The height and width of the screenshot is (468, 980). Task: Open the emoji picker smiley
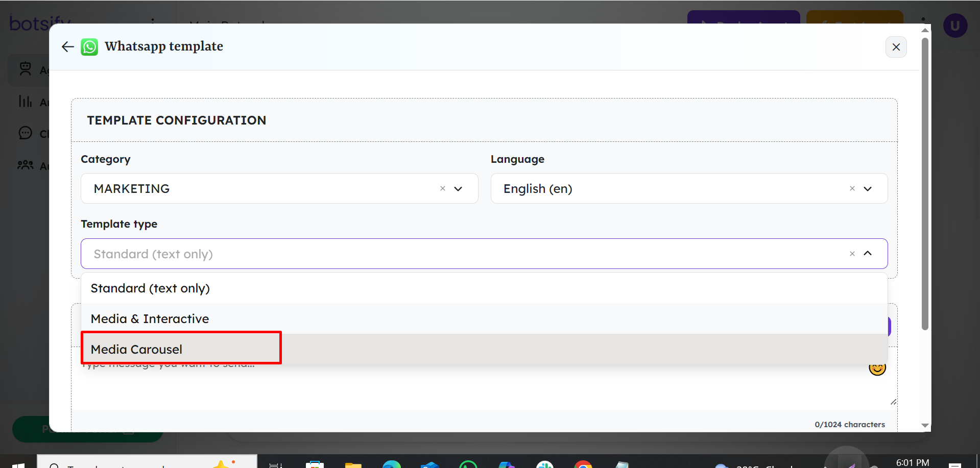[x=877, y=368]
